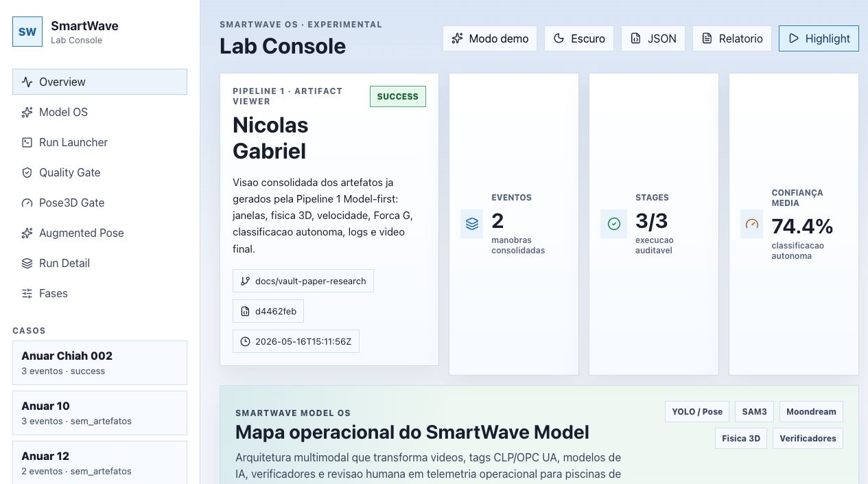This screenshot has width=868, height=484.
Task: Switch to Escuro dark theme
Action: [579, 38]
